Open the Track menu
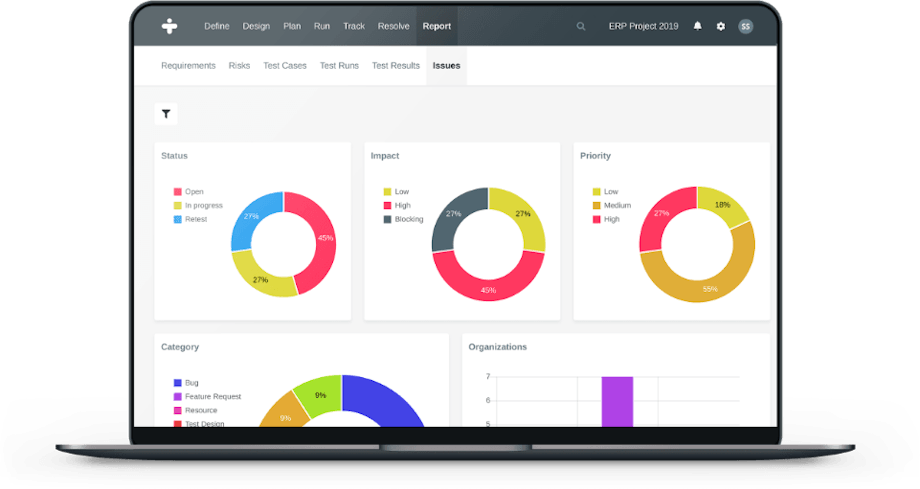 point(354,27)
